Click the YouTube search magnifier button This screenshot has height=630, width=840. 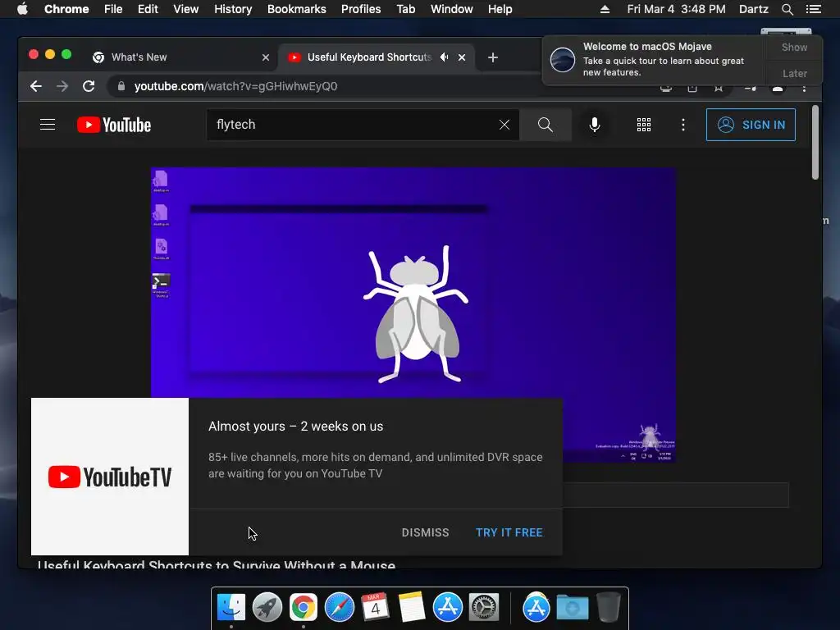coord(546,125)
